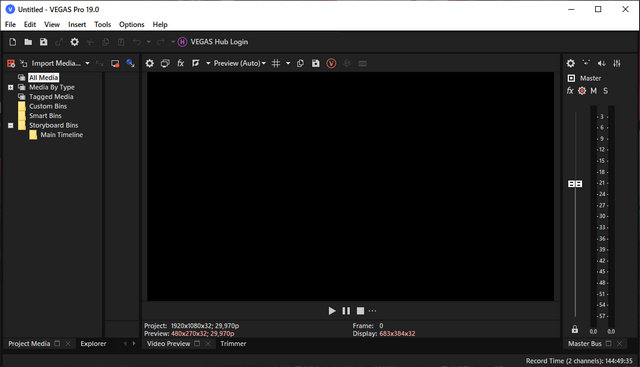Image resolution: width=640 pixels, height=367 pixels.
Task: Switch to Explorer tab
Action: (x=93, y=344)
